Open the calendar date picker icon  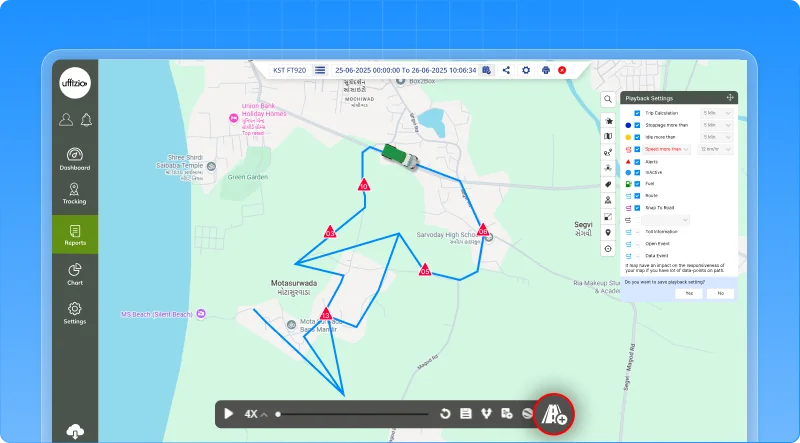click(487, 70)
